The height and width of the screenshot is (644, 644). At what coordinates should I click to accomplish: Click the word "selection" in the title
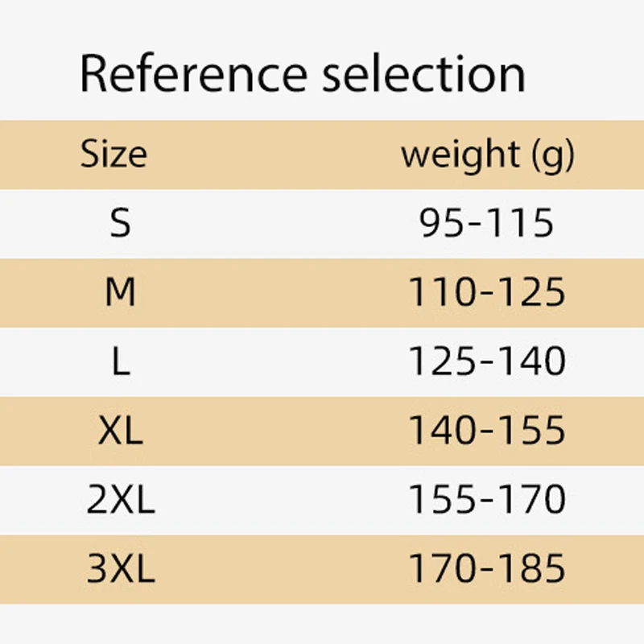click(x=423, y=74)
